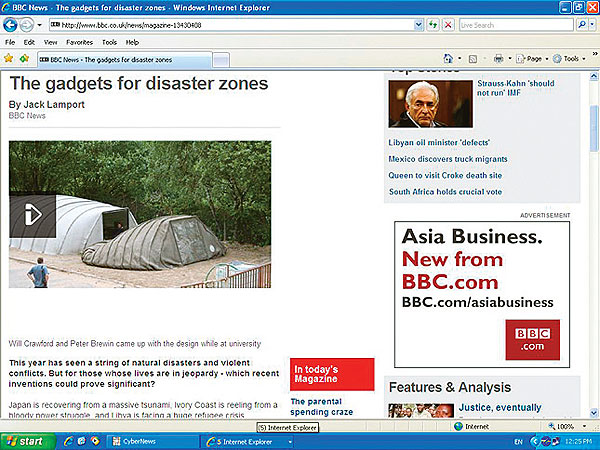Screen dimensions: 600x450
Task: Open the Tools menu in menu bar
Action: tap(109, 42)
